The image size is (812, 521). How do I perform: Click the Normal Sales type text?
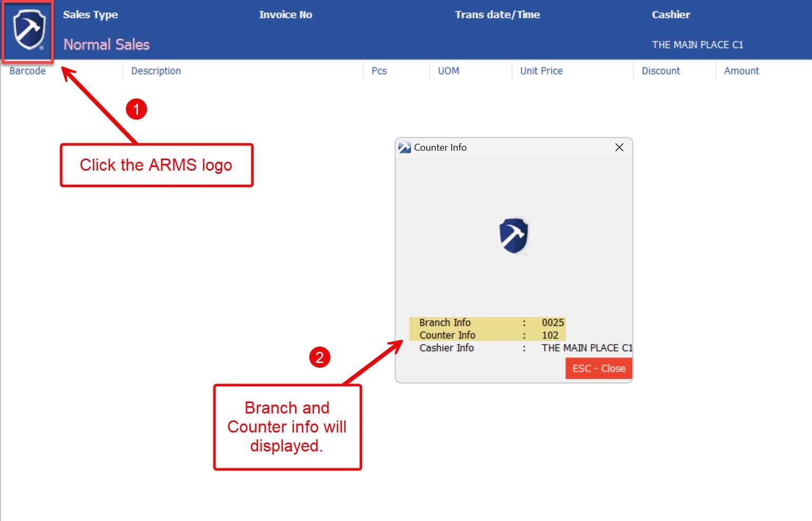click(106, 45)
